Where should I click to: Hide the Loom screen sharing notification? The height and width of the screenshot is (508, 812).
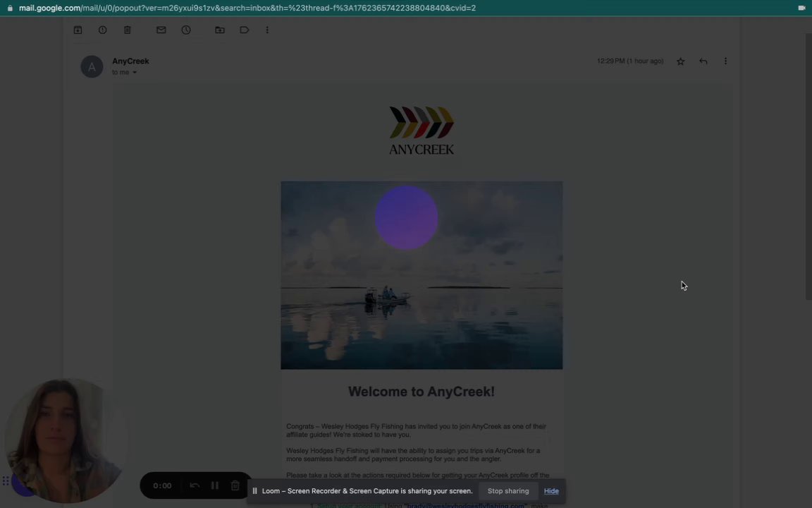[551, 491]
